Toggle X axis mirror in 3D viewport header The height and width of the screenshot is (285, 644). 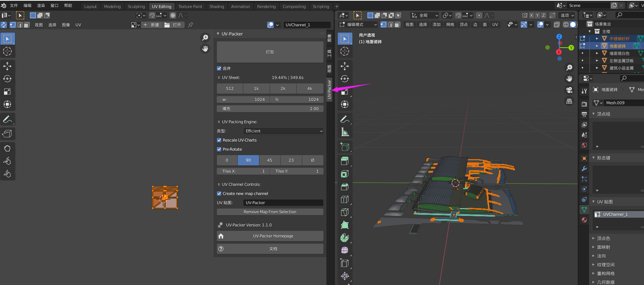click(x=531, y=15)
